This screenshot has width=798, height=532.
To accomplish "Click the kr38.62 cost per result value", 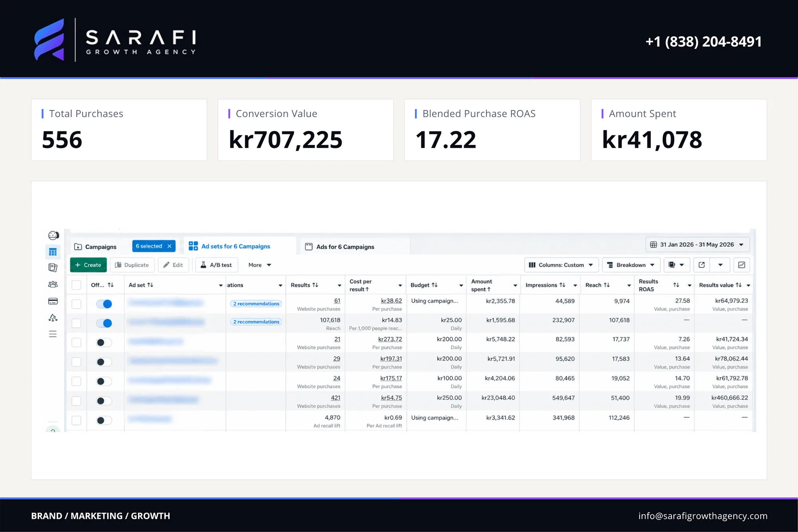I will pyautogui.click(x=391, y=301).
